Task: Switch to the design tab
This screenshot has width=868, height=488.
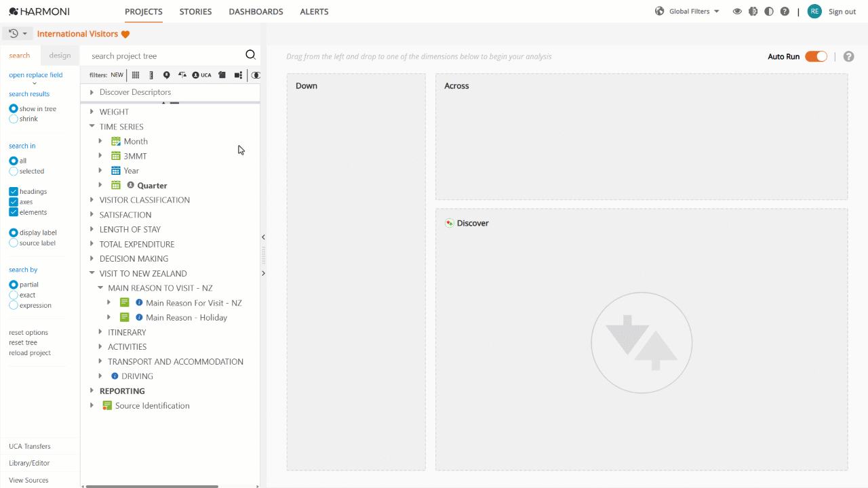Action: coord(60,56)
